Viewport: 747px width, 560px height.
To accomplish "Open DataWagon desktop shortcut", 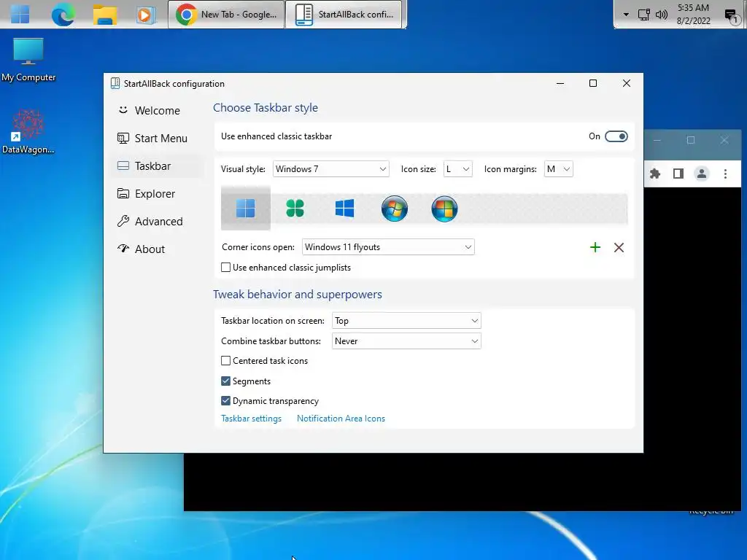I will pos(28,132).
